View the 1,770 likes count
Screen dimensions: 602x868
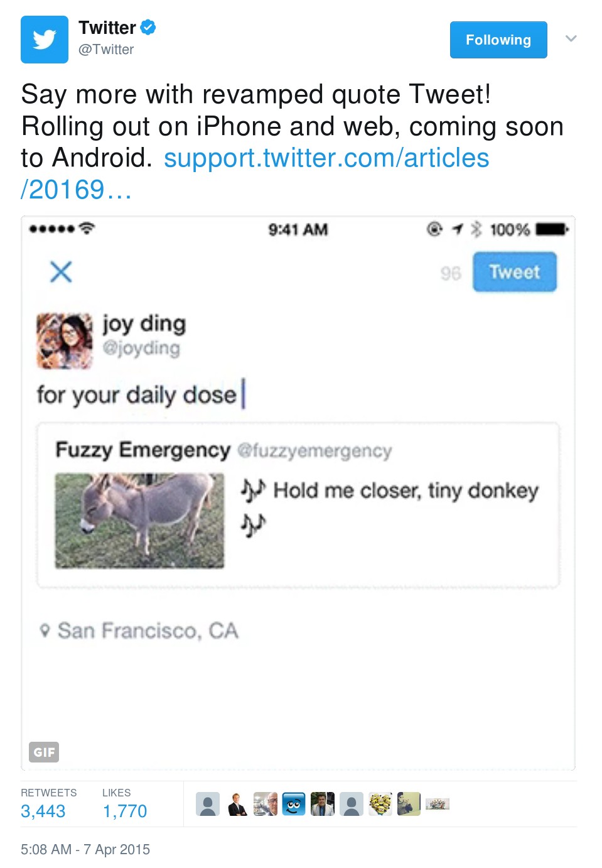click(x=124, y=811)
